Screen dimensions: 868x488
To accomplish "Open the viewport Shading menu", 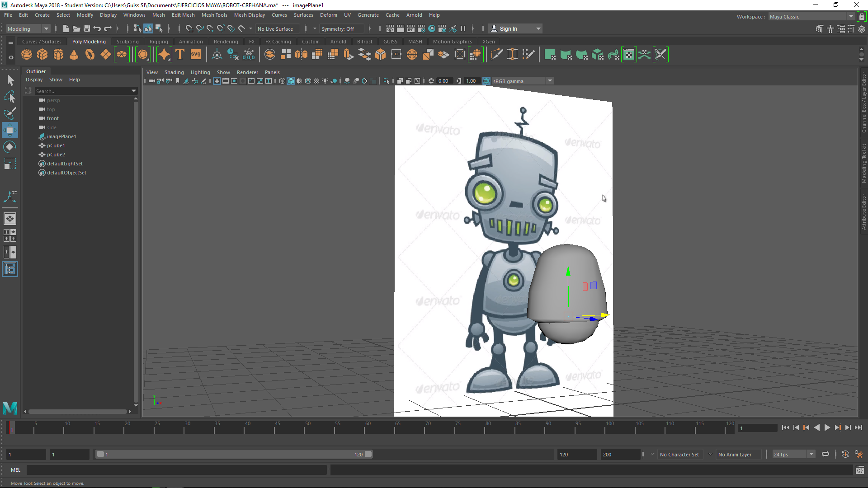I will click(174, 72).
